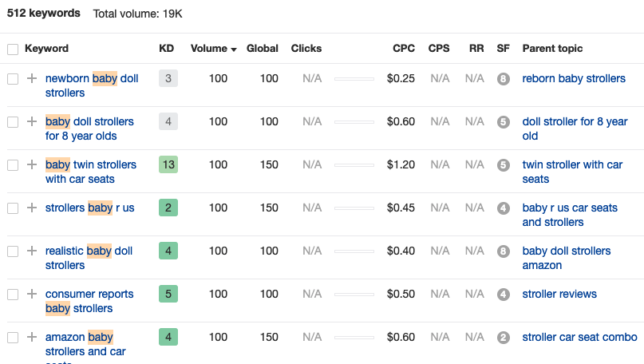The width and height of the screenshot is (644, 364).
Task: Open SERP features badge for stroller reviews row
Action: [x=503, y=295]
